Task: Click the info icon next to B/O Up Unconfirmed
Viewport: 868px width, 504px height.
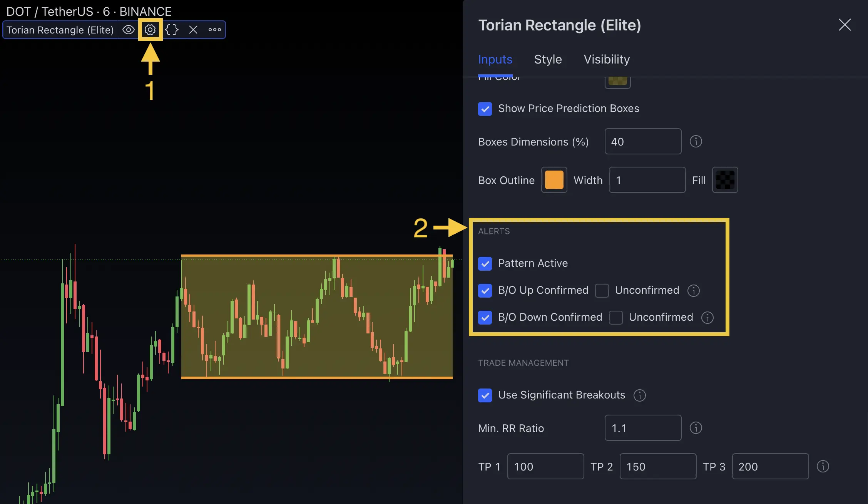Action: pyautogui.click(x=693, y=291)
